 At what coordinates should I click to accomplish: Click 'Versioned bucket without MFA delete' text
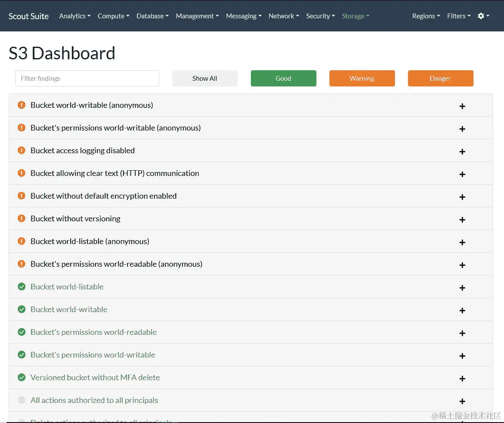[x=95, y=377]
